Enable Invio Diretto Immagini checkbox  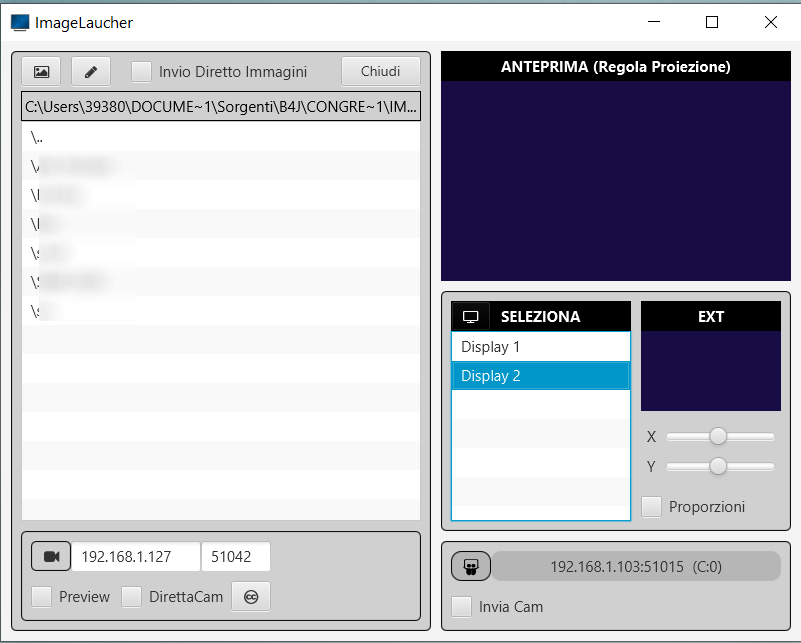(142, 72)
